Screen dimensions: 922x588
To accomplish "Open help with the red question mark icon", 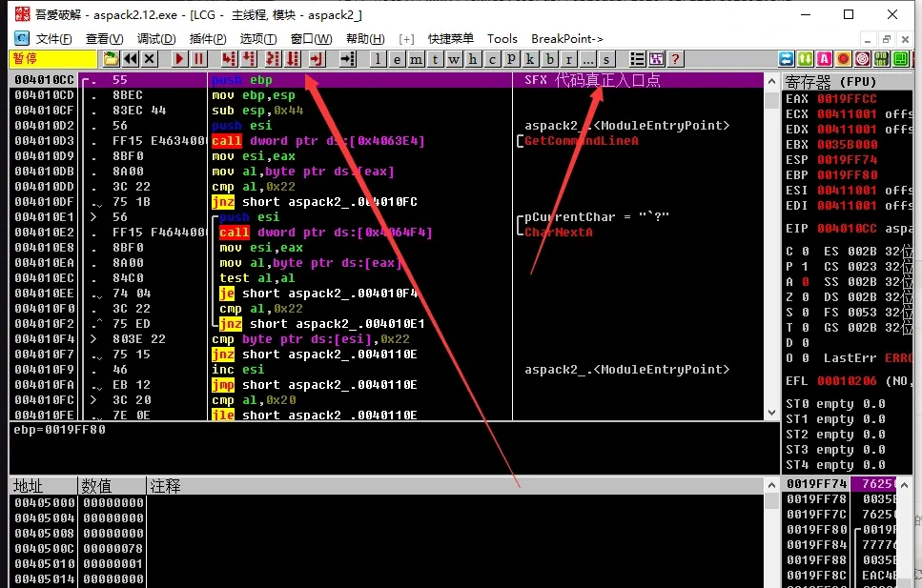I will (676, 59).
